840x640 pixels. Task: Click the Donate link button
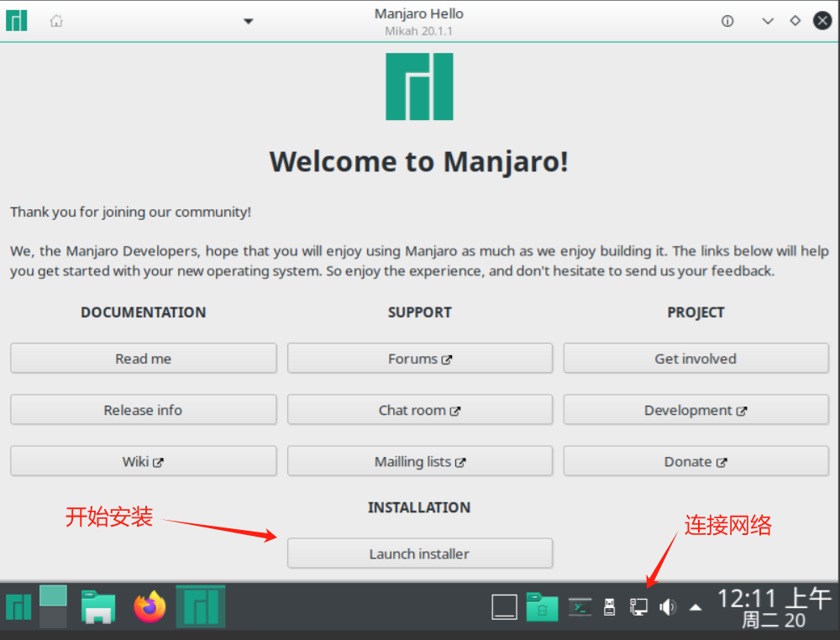click(696, 462)
